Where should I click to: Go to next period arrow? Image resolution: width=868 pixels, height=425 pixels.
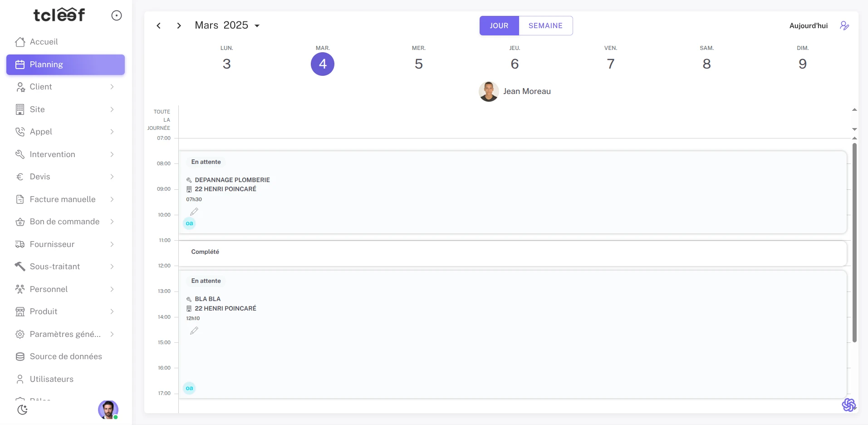click(179, 26)
